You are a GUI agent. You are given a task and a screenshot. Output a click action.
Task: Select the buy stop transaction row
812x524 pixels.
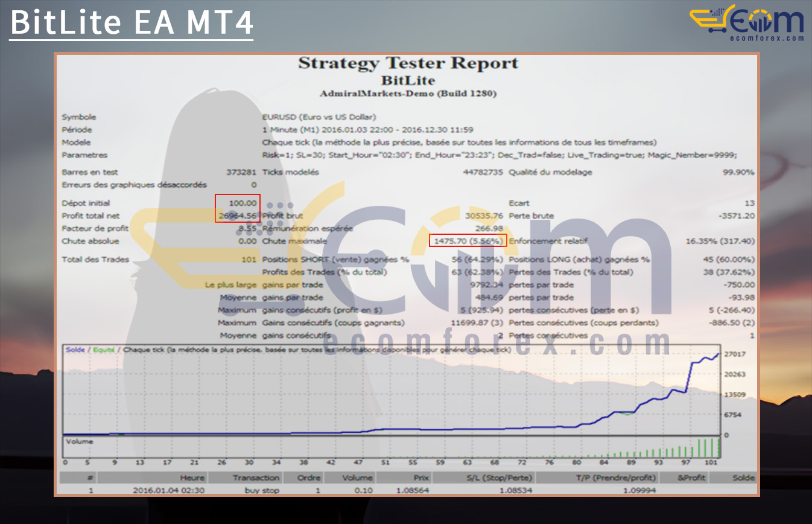tap(261, 490)
